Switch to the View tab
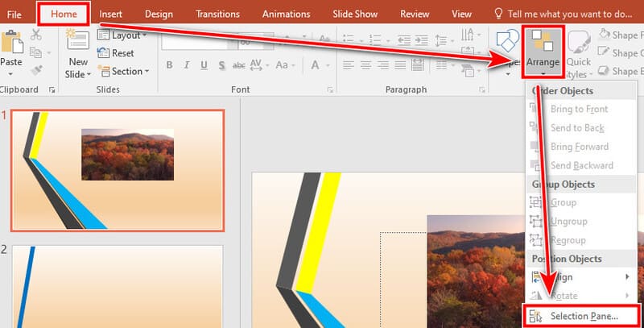644x328 pixels. tap(461, 14)
